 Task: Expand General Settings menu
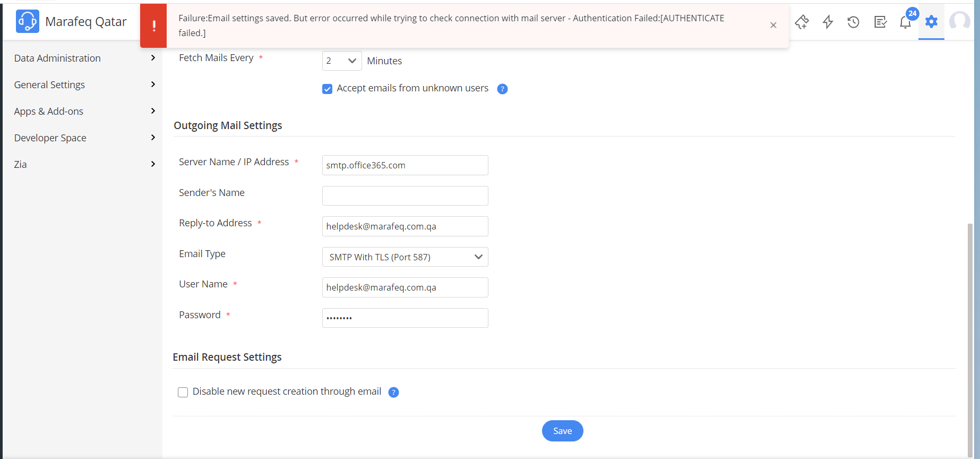click(85, 84)
